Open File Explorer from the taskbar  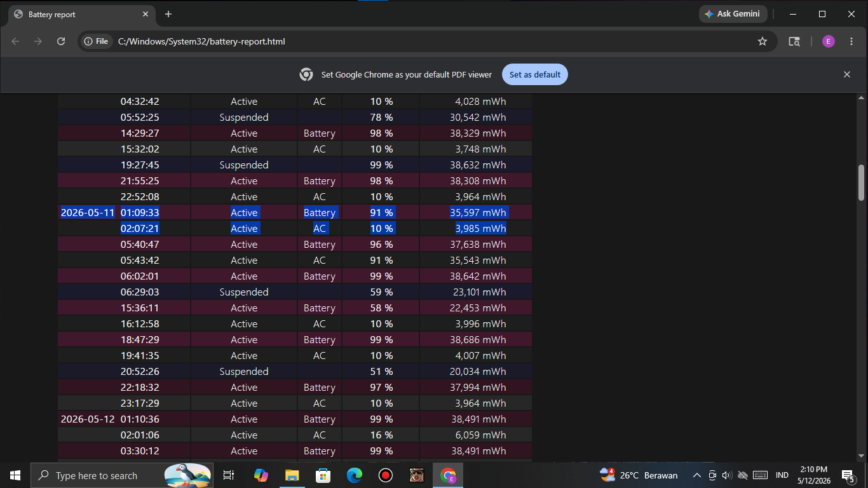[x=292, y=475]
